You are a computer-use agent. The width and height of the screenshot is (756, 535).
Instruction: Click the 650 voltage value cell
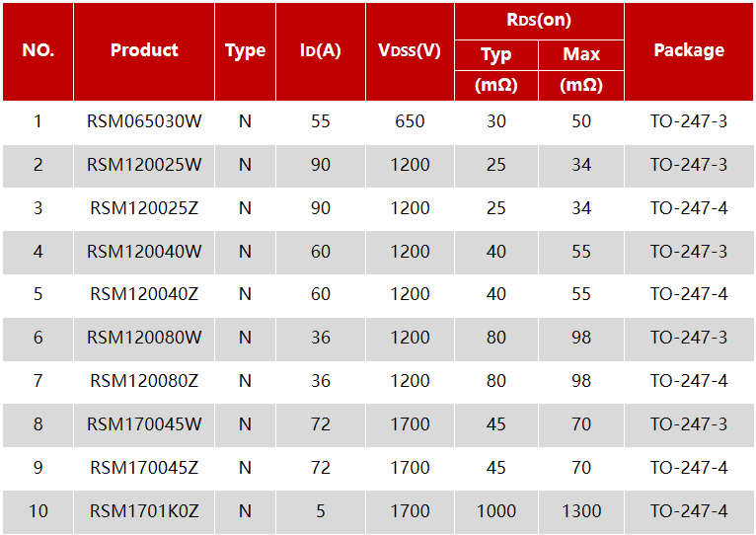click(409, 121)
